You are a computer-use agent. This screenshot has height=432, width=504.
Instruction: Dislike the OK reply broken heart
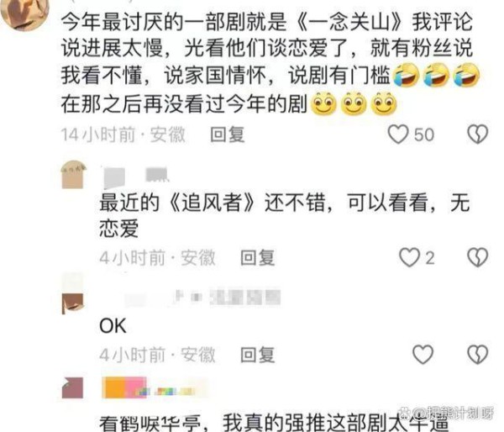[478, 355]
